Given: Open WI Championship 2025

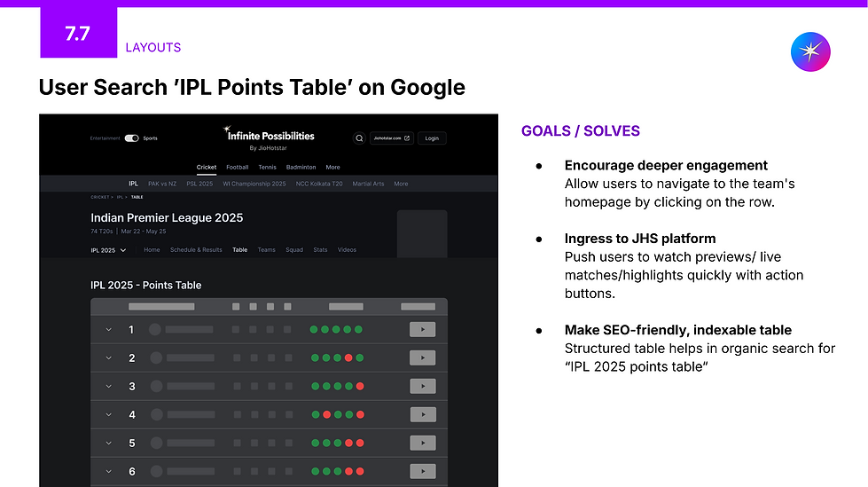Looking at the screenshot, I should pyautogui.click(x=254, y=184).
